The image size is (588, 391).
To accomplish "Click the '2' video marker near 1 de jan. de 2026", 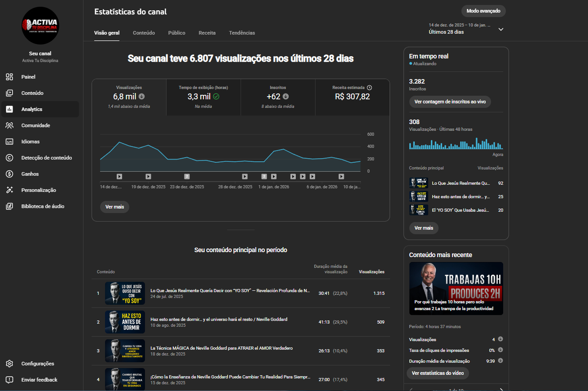I will tap(264, 177).
